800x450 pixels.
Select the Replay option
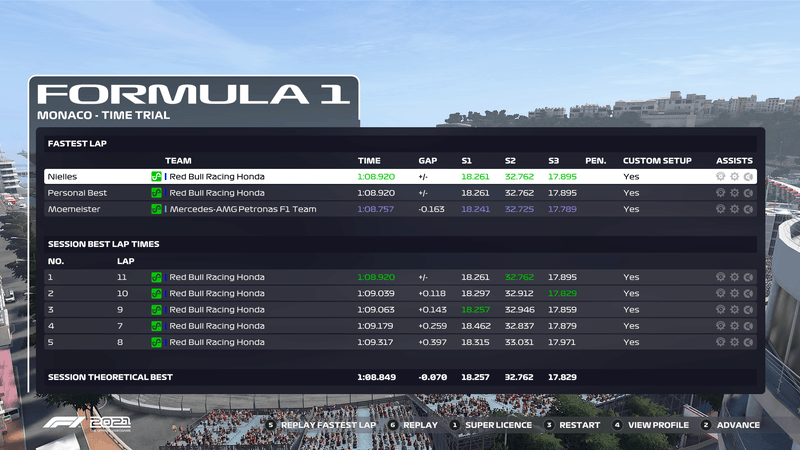pos(413,425)
